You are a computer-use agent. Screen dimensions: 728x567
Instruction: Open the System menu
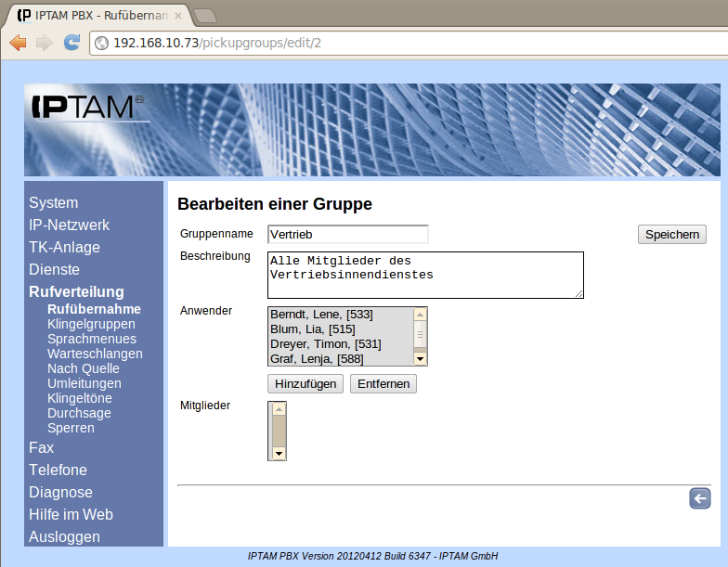[54, 202]
